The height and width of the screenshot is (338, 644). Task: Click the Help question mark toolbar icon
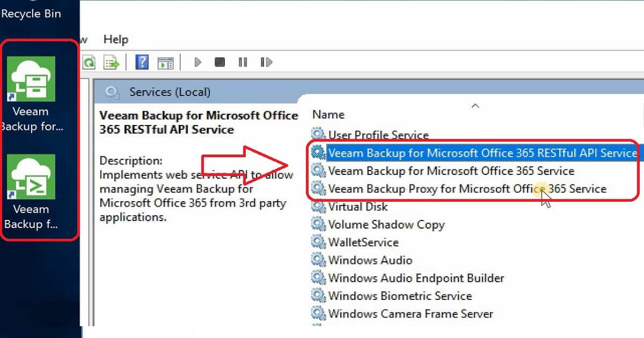(142, 62)
